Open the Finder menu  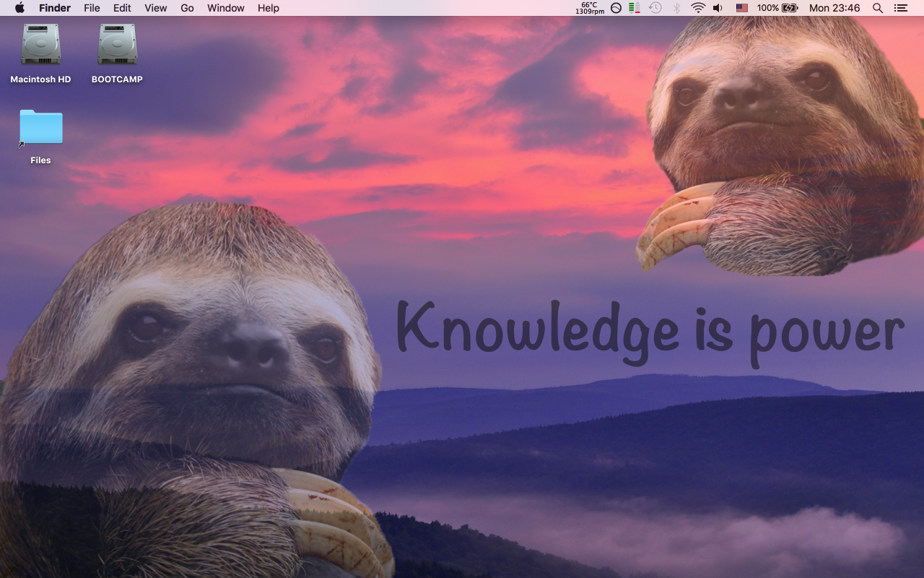[55, 8]
